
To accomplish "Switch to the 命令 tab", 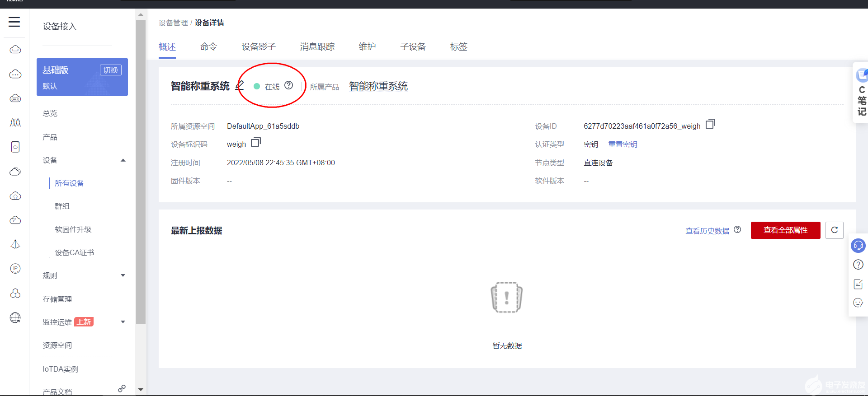I will [209, 47].
